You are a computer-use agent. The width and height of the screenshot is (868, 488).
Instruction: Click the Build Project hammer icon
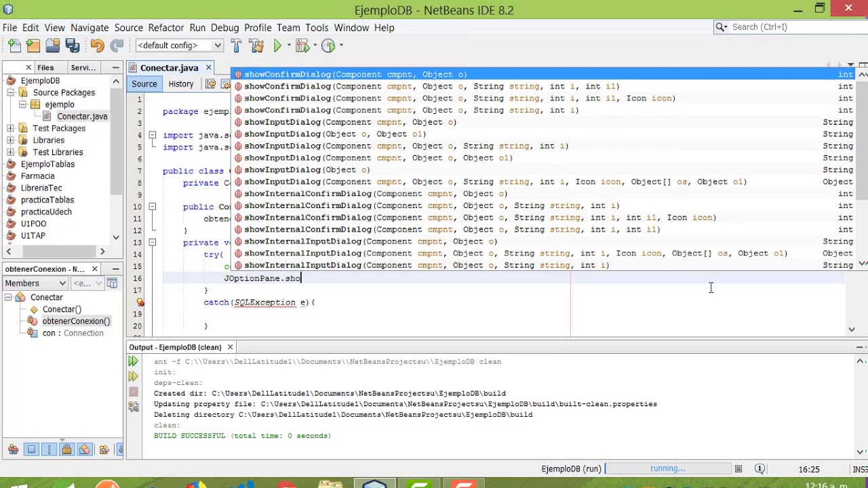pos(236,45)
